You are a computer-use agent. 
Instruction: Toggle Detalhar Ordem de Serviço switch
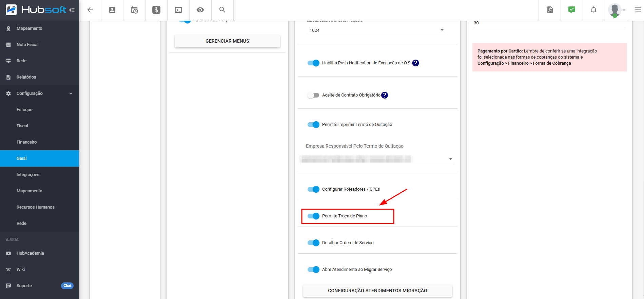313,243
